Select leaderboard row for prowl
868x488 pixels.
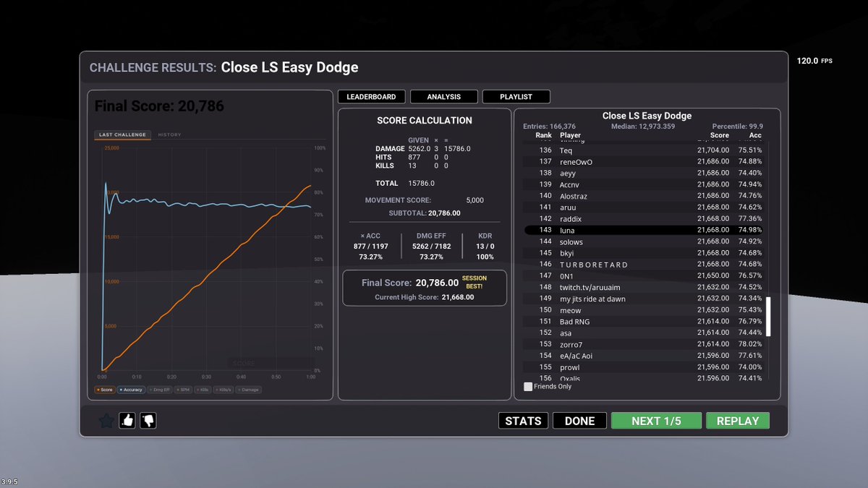tap(643, 367)
